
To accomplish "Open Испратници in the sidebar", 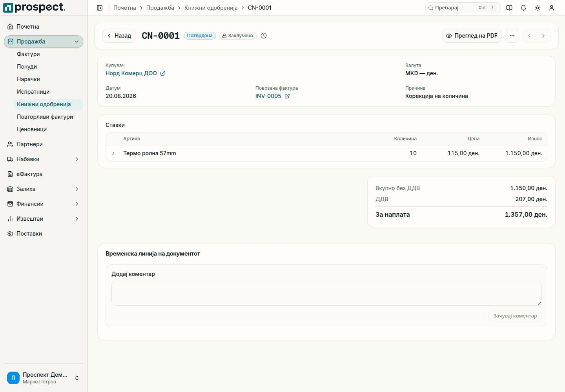I will click(x=48, y=92).
